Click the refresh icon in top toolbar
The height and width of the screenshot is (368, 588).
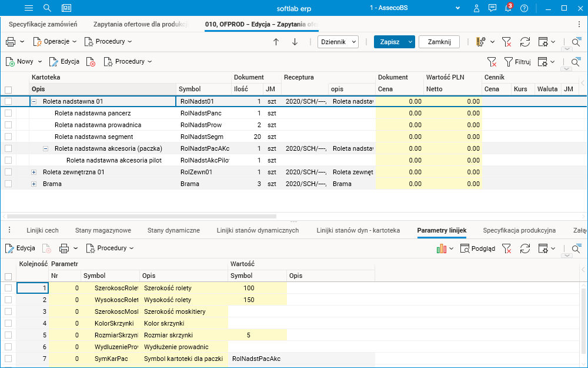[525, 42]
